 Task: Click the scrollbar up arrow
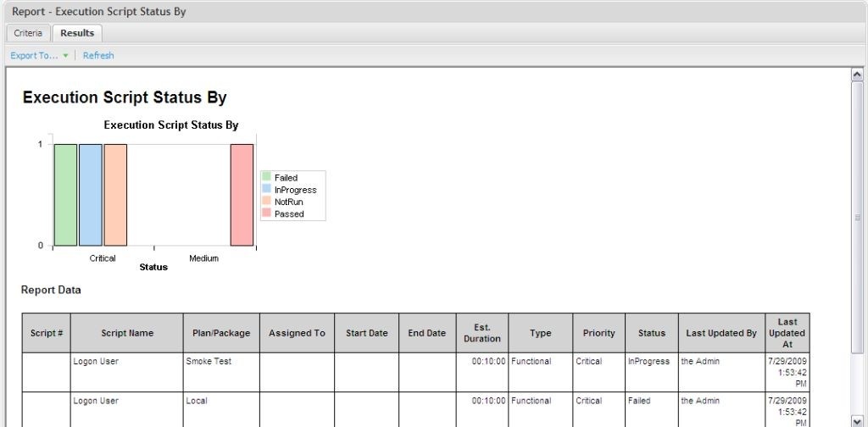[857, 75]
